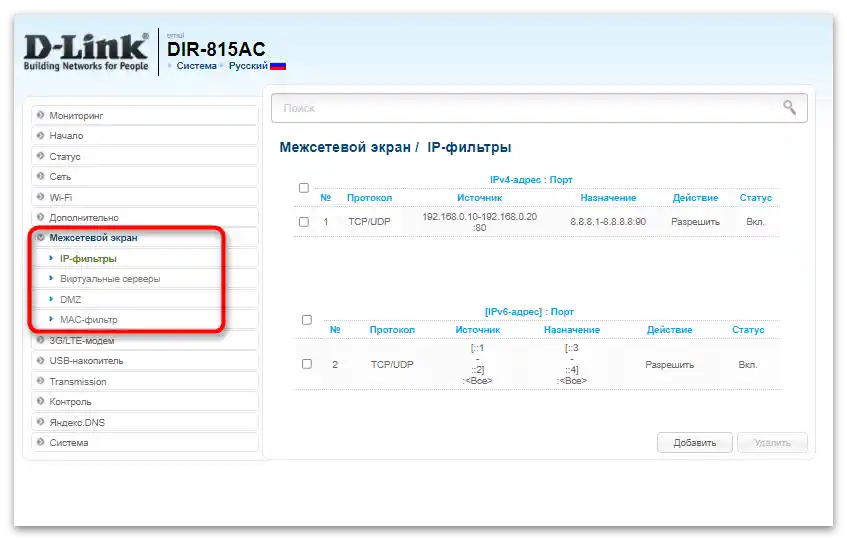This screenshot has height=540, width=847.
Task: Open the DMZ submenu item
Action: 71,300
